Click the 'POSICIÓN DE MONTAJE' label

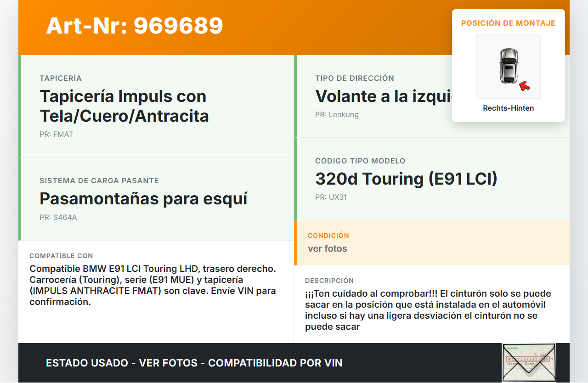(509, 23)
